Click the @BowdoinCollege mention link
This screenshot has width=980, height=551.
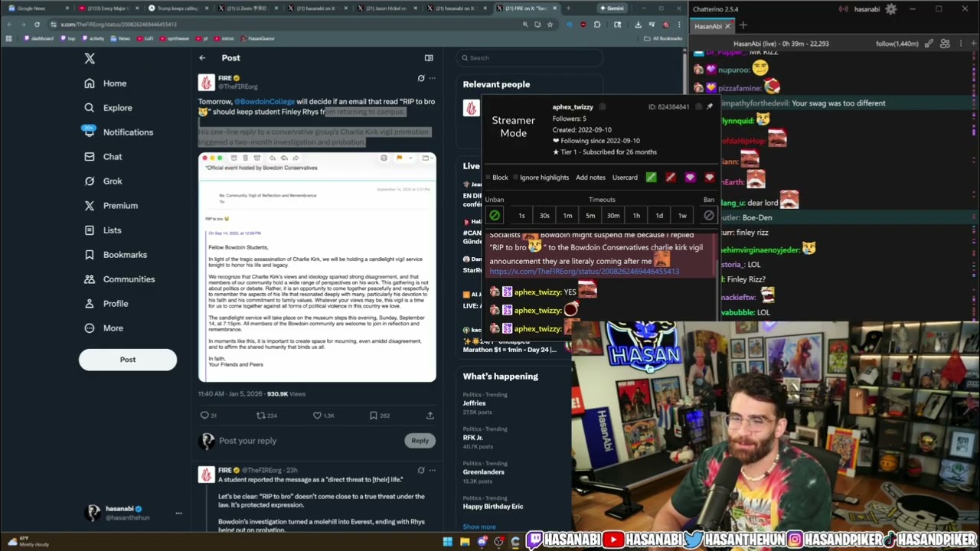pos(265,102)
